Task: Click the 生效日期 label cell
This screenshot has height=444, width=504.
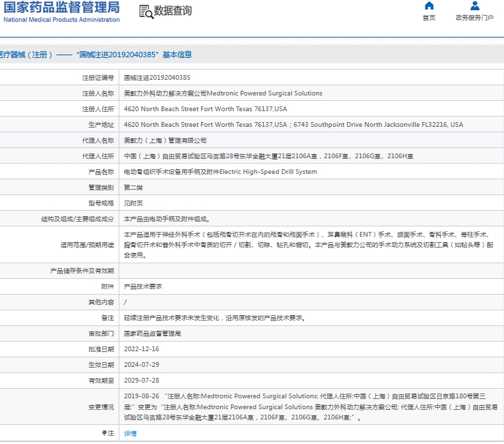Action: coord(101,365)
